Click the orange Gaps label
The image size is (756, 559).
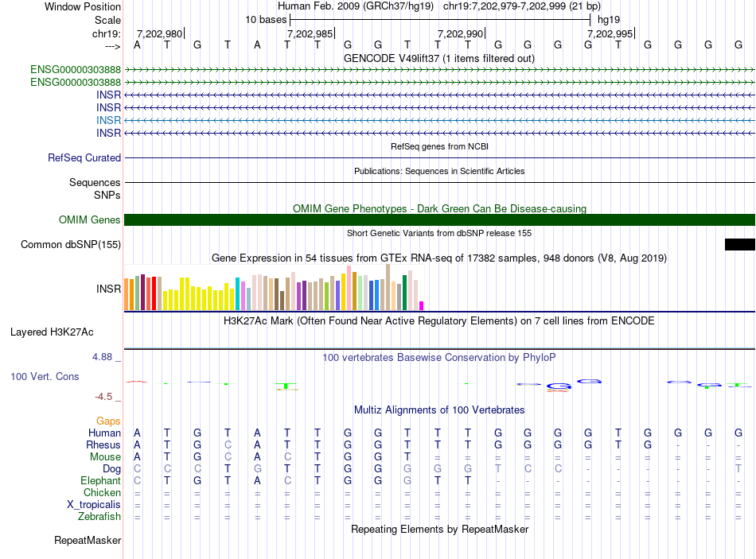click(x=108, y=421)
